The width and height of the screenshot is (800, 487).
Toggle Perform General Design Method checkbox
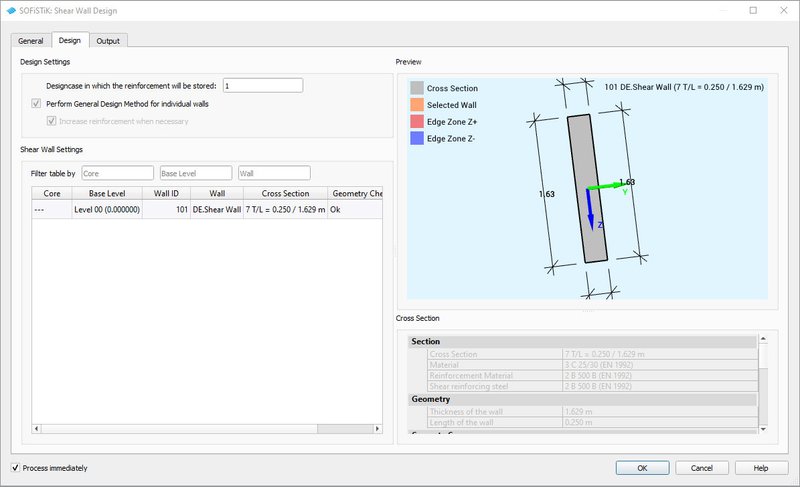tap(37, 104)
